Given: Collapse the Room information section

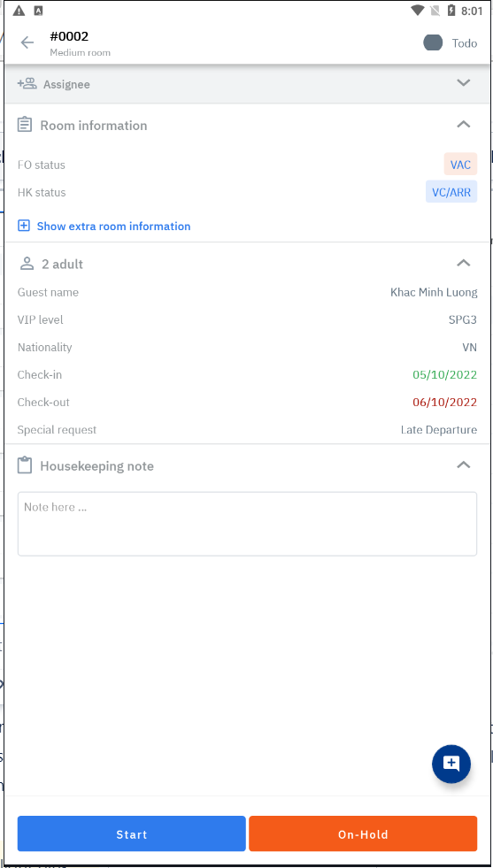Looking at the screenshot, I should point(463,124).
